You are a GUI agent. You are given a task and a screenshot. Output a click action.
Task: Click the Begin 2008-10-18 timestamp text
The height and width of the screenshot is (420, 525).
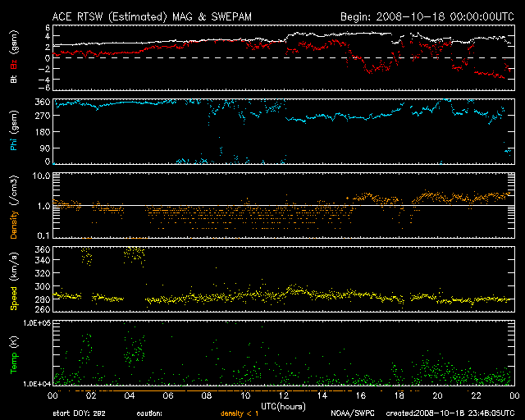(427, 16)
